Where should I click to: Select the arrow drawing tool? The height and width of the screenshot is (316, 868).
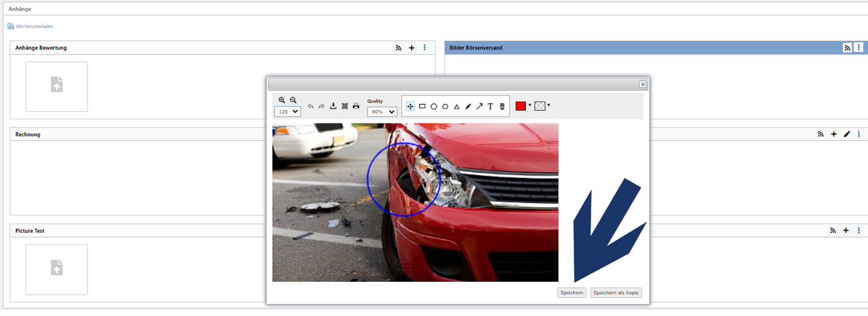coord(479,106)
